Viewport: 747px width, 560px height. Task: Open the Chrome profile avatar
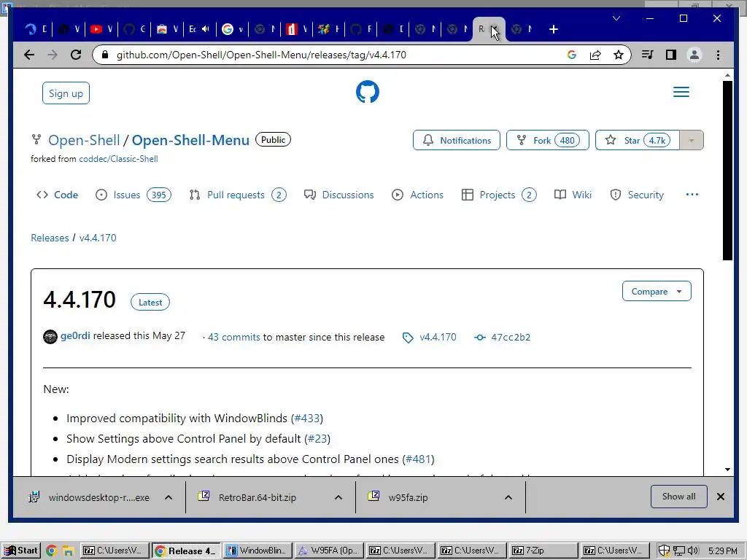(x=694, y=55)
